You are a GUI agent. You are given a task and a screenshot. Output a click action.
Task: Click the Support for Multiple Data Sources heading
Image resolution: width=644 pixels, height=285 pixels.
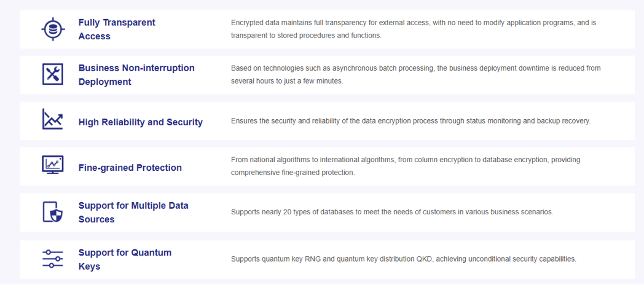133,213
